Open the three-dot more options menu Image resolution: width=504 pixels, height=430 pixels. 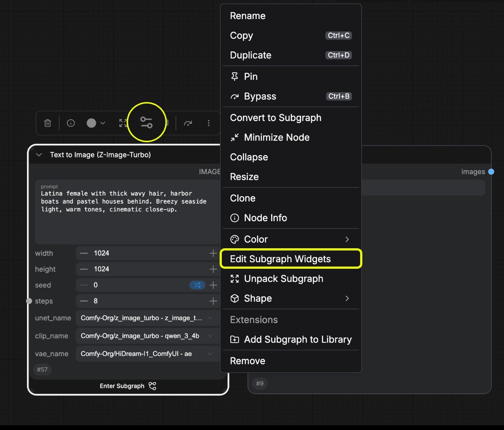(209, 123)
